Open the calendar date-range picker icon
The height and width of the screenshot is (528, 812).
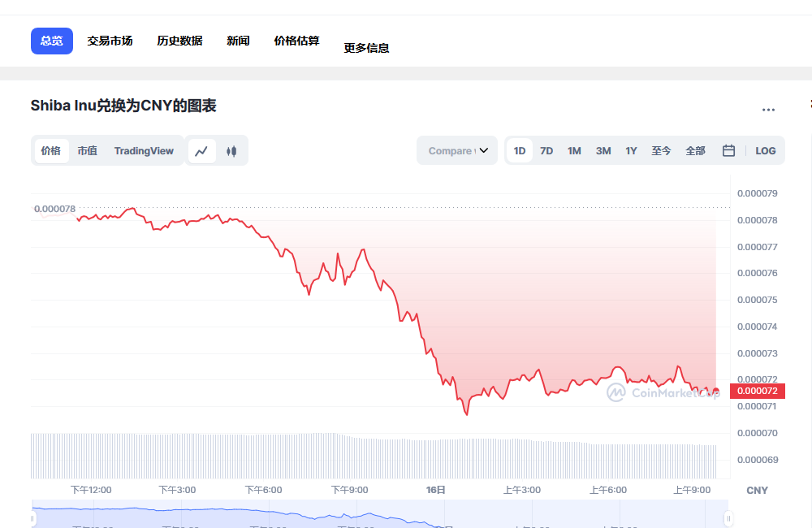728,150
